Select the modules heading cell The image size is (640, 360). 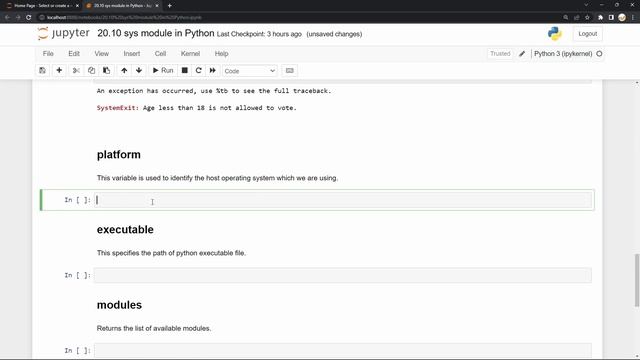[x=119, y=305]
